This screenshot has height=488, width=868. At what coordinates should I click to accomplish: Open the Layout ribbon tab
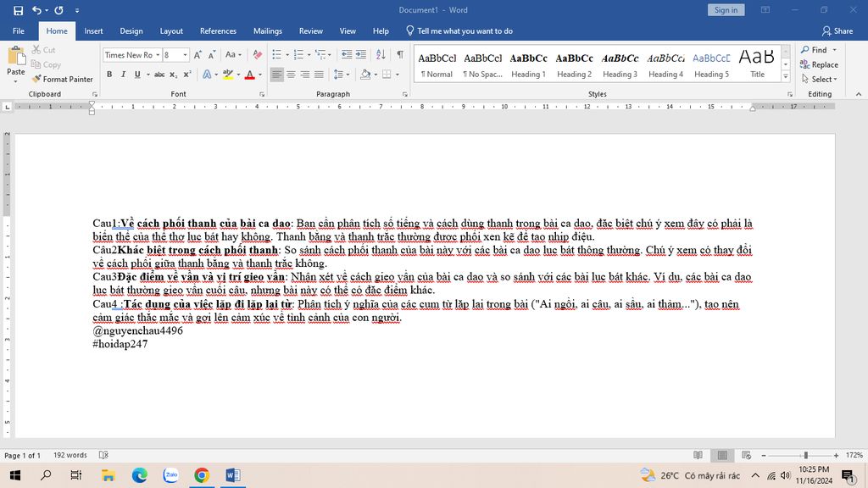(x=171, y=31)
